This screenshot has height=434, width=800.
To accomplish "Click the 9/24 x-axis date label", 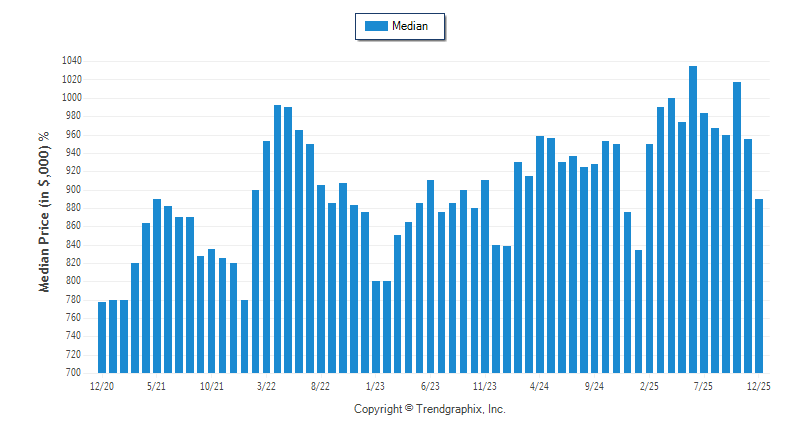I will point(594,385).
